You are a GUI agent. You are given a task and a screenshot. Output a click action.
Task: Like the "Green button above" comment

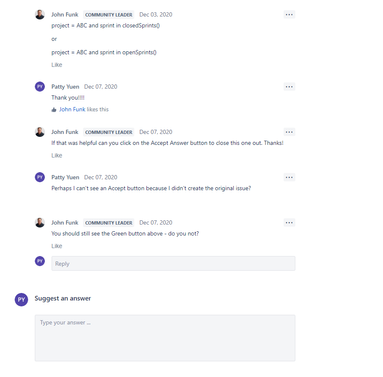click(x=57, y=246)
